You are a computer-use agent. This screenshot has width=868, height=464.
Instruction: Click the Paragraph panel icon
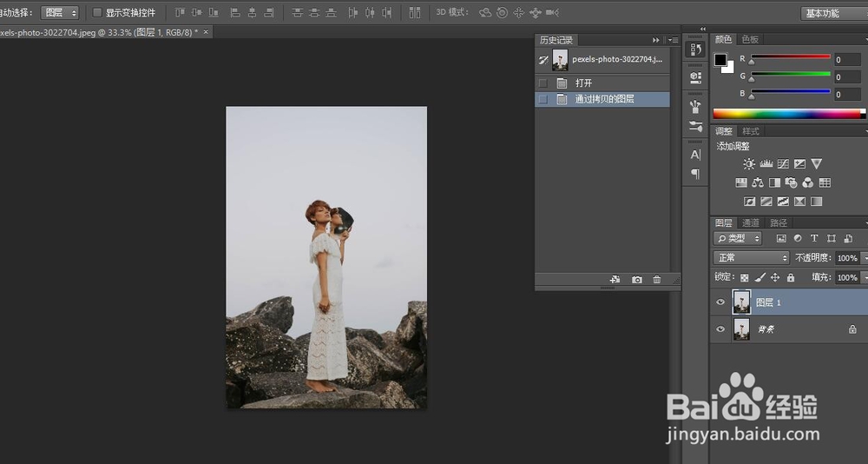click(695, 174)
